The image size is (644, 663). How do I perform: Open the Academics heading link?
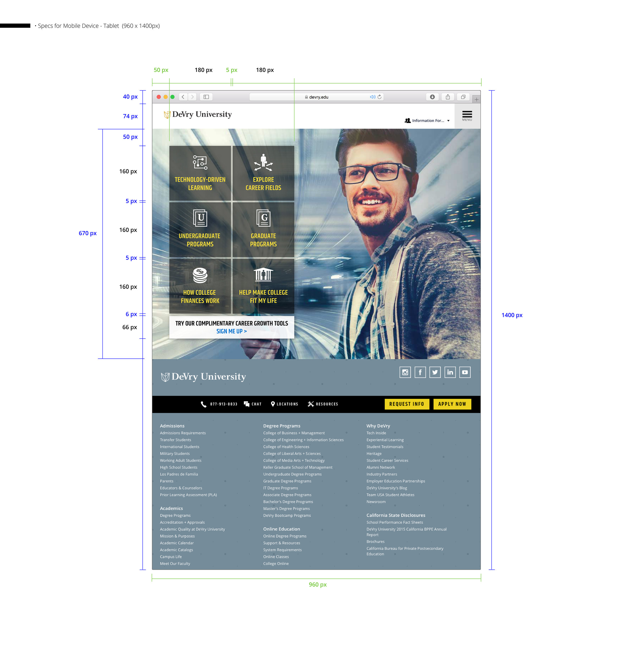coord(172,508)
